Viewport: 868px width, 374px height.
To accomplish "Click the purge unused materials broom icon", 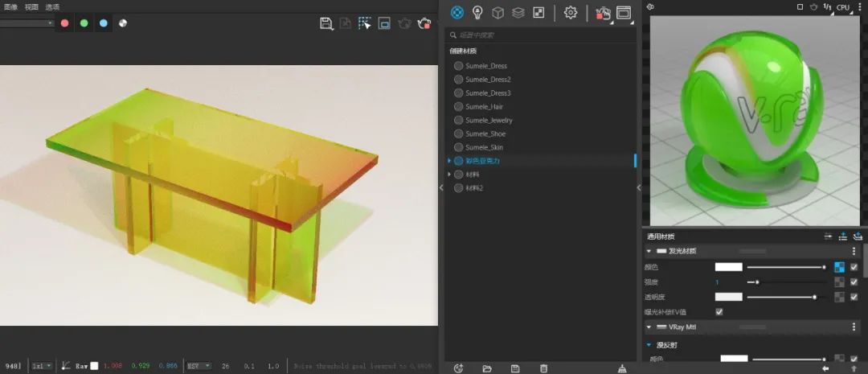I will 622,368.
